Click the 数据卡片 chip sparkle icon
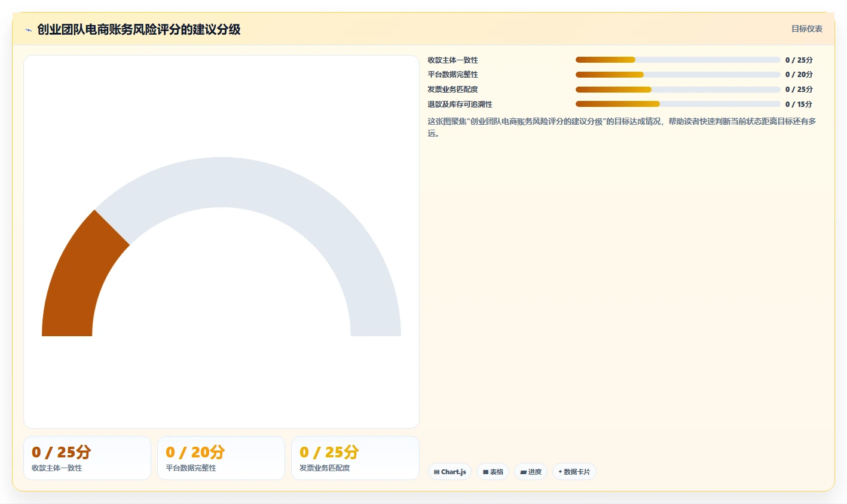The height and width of the screenshot is (504, 847). pyautogui.click(x=560, y=472)
